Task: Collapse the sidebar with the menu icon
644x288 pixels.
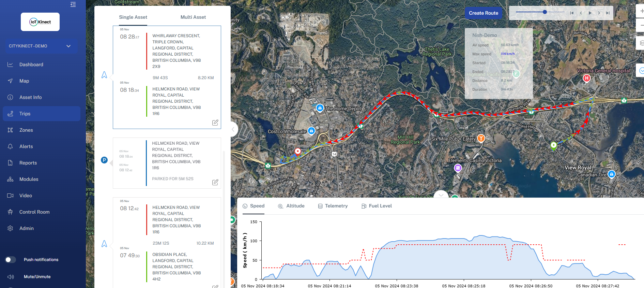Action: (73, 4)
